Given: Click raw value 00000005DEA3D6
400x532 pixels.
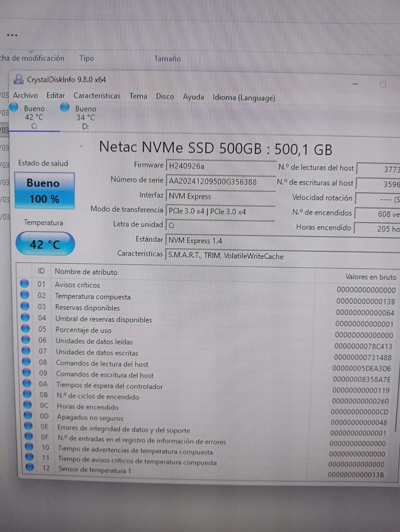Looking at the screenshot, I should (x=361, y=368).
